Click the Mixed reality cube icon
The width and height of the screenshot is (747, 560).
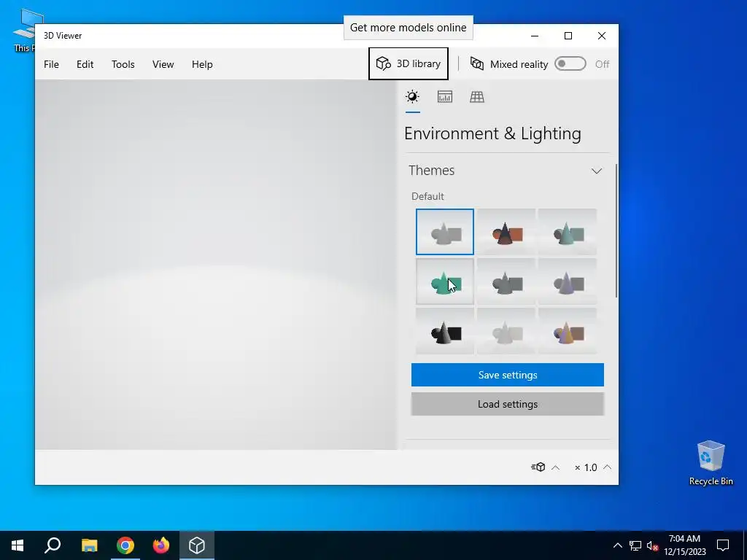pyautogui.click(x=477, y=64)
